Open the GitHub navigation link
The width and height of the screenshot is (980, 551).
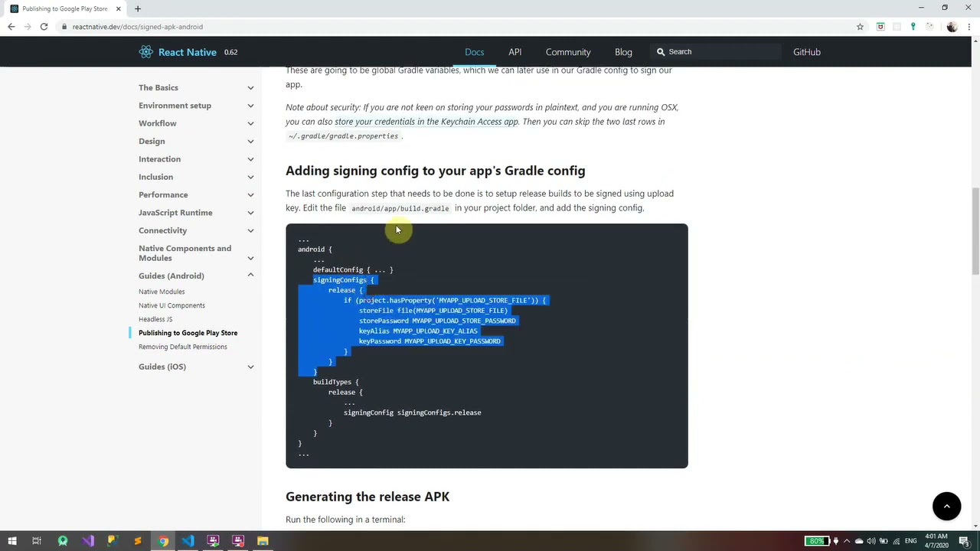tap(807, 52)
